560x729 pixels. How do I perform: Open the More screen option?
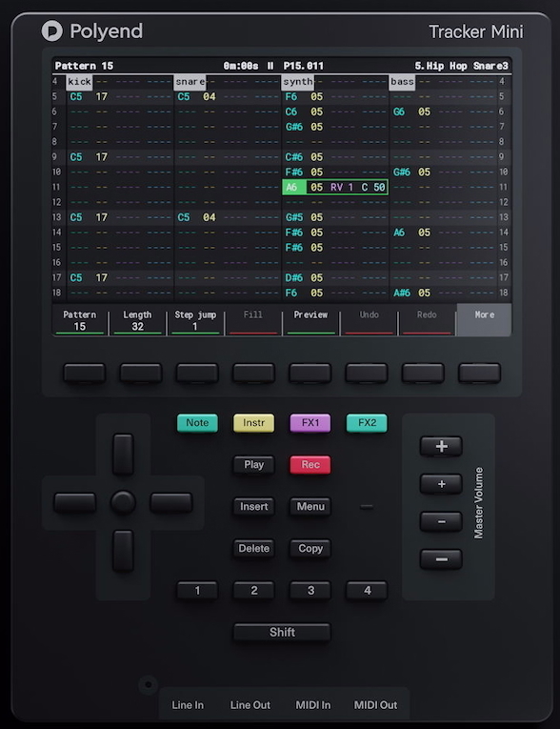click(x=484, y=320)
